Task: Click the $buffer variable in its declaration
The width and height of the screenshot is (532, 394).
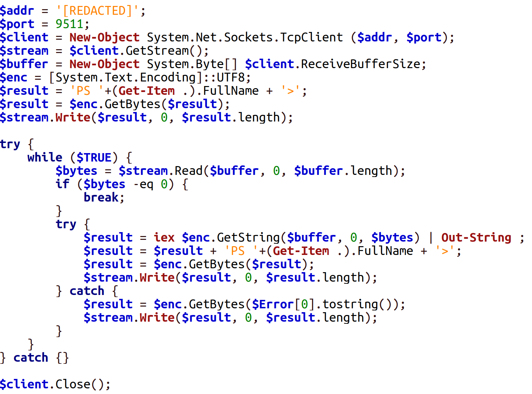Action: pos(24,64)
